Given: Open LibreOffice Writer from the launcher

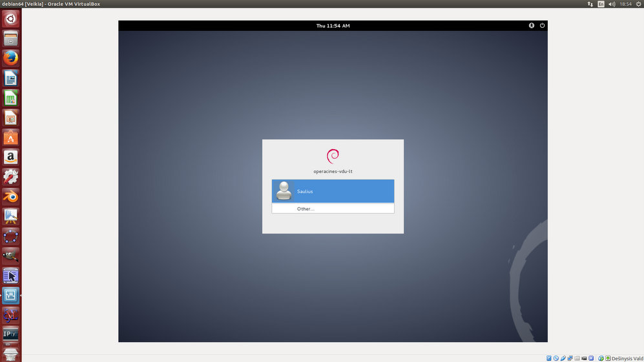Looking at the screenshot, I should coord(10,78).
